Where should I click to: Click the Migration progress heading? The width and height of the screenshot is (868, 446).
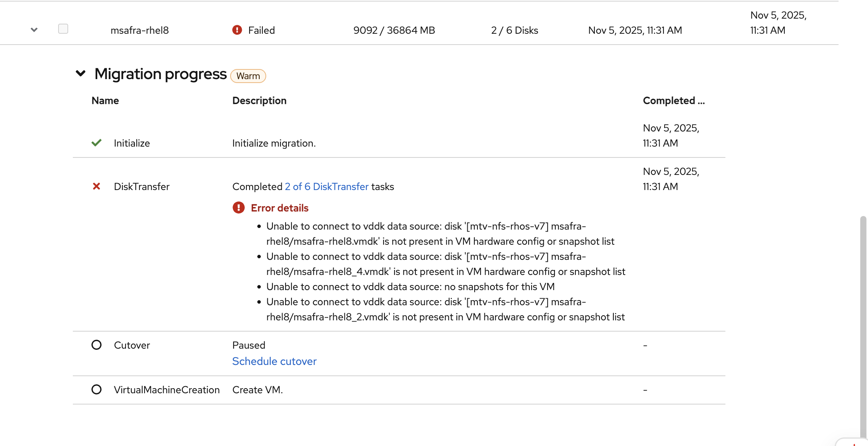click(160, 74)
